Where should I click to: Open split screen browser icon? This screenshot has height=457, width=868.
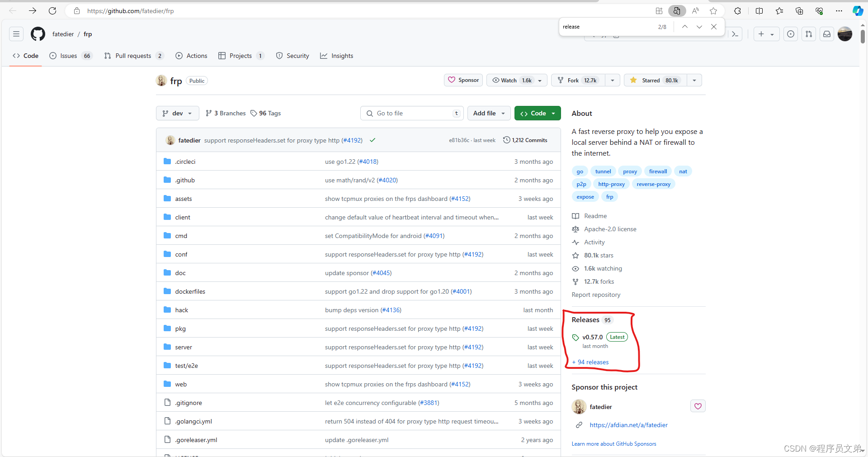click(x=759, y=11)
